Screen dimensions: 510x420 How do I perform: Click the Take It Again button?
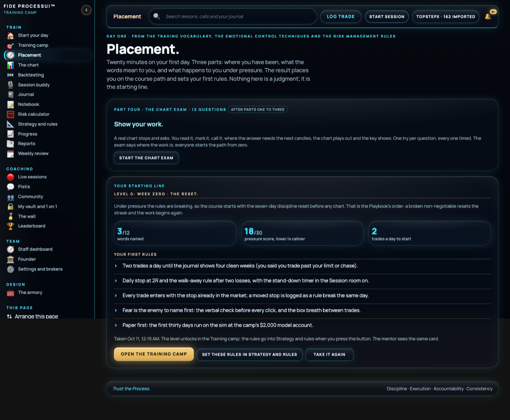point(329,355)
